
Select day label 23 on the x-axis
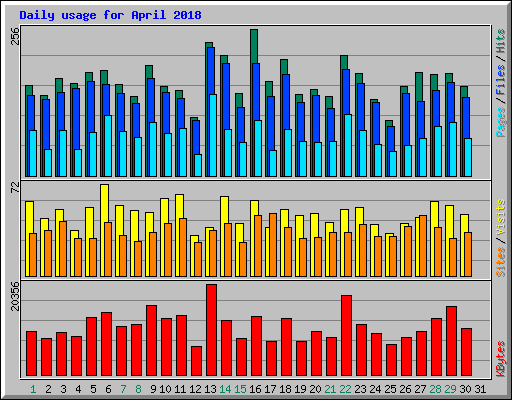tap(360, 389)
